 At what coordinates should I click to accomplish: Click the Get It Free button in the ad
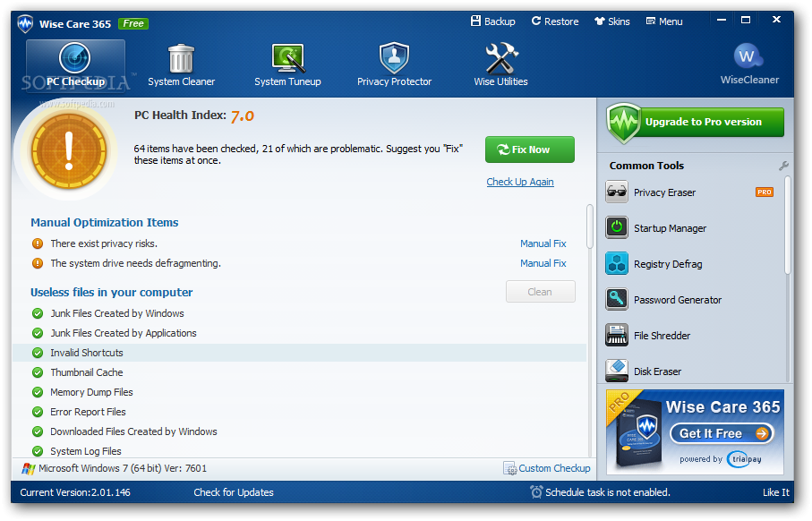click(722, 433)
